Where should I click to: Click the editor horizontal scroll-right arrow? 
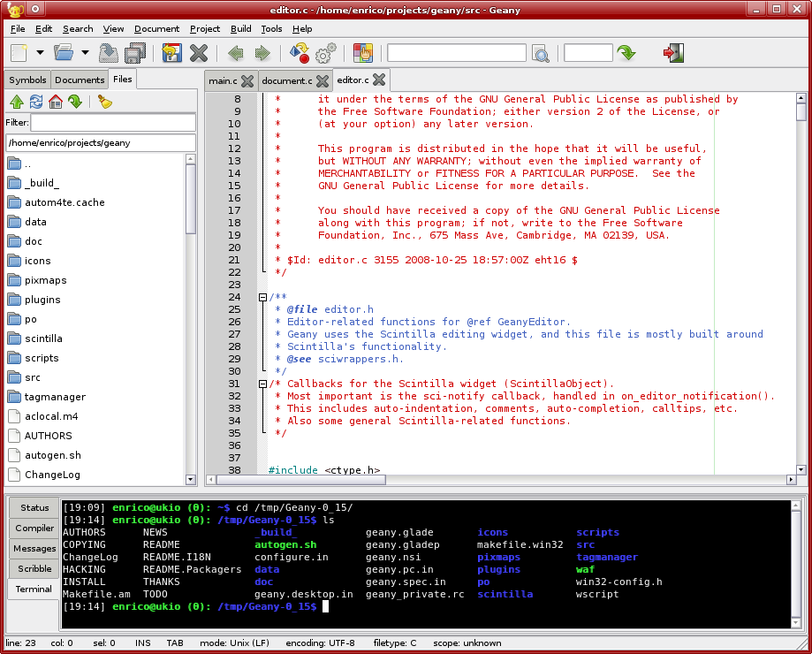791,480
